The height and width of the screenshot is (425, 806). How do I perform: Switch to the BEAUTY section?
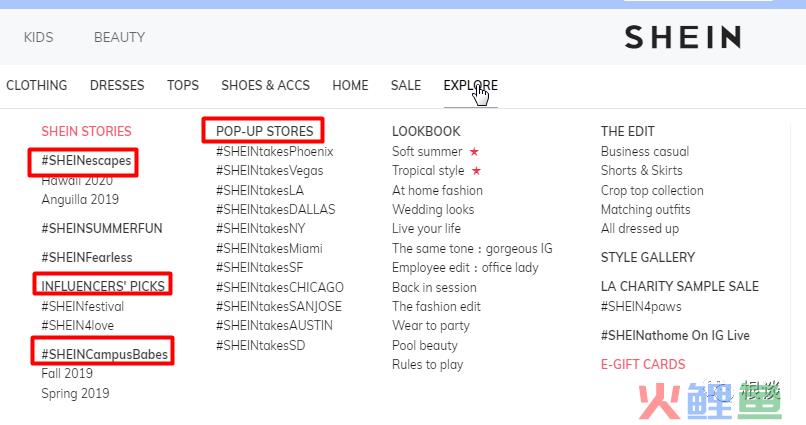[x=119, y=37]
